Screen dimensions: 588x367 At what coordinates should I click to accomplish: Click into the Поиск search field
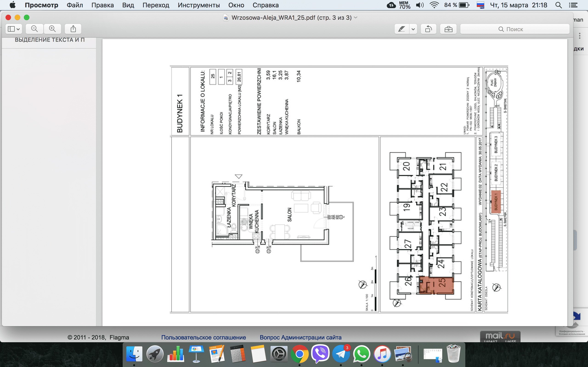514,29
